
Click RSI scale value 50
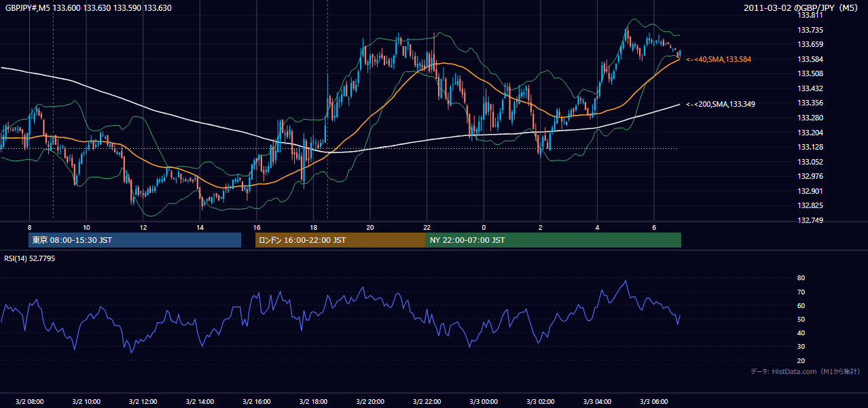(x=801, y=320)
